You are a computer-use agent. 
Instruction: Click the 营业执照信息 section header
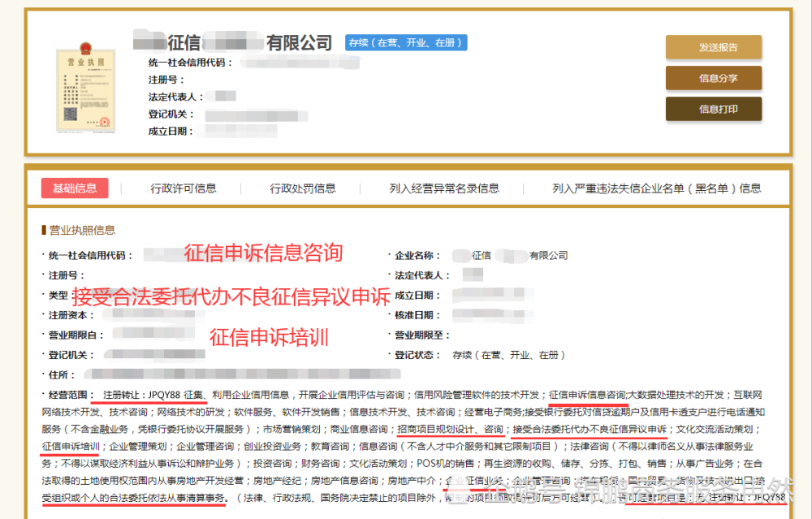(82, 229)
